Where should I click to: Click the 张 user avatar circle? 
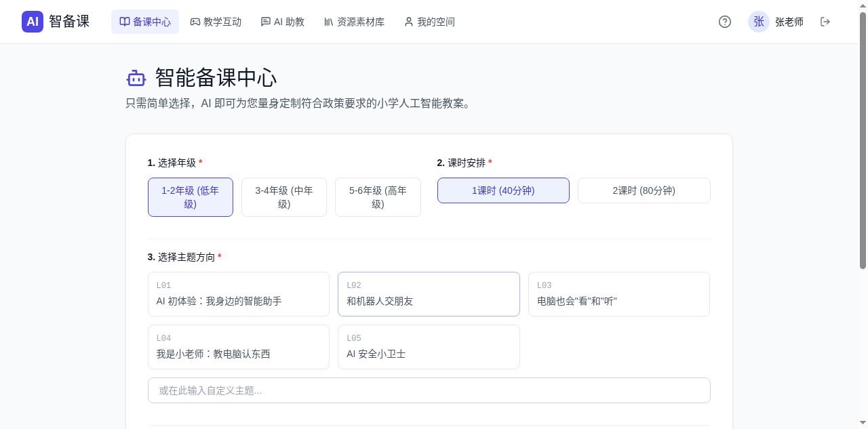point(759,22)
